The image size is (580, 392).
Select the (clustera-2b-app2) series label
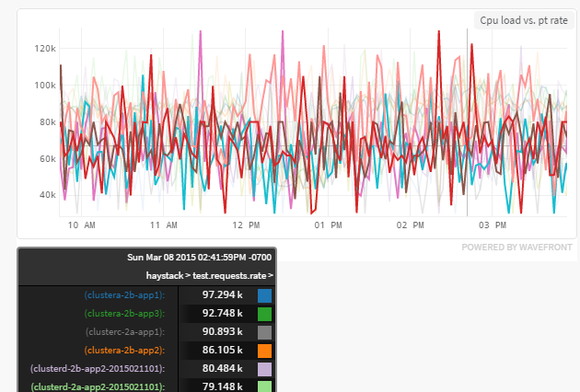click(124, 350)
